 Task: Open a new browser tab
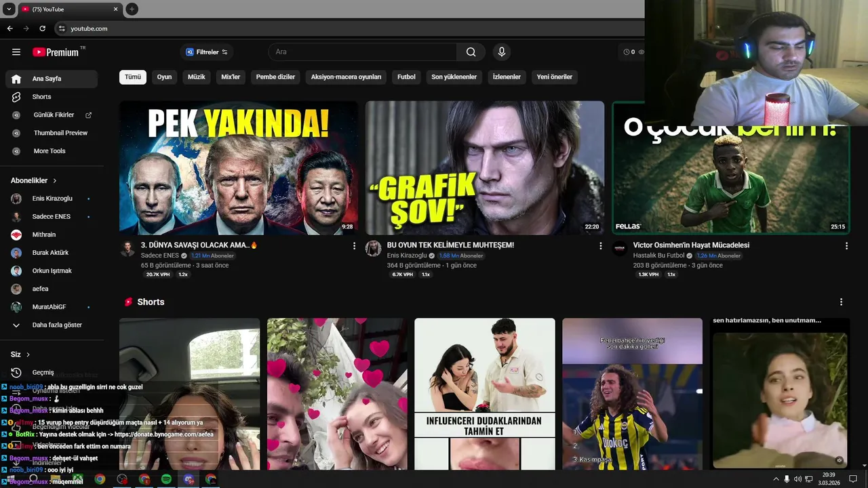(x=132, y=9)
